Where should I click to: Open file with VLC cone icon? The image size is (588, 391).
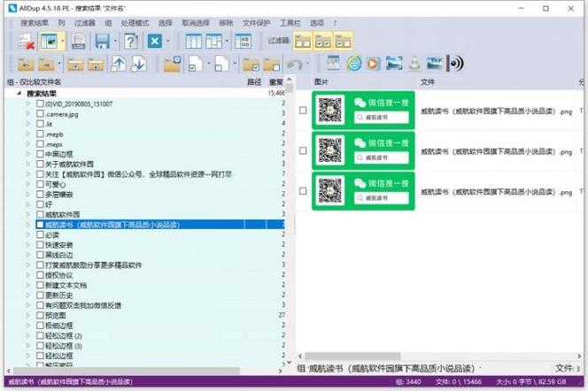pos(414,64)
